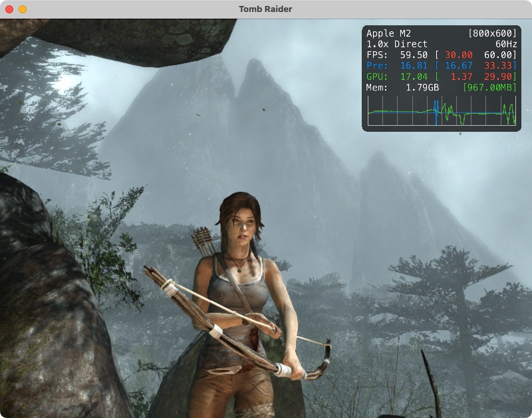The height and width of the screenshot is (418, 532).
Task: Click the frame time graph in HUD
Action: [x=442, y=110]
